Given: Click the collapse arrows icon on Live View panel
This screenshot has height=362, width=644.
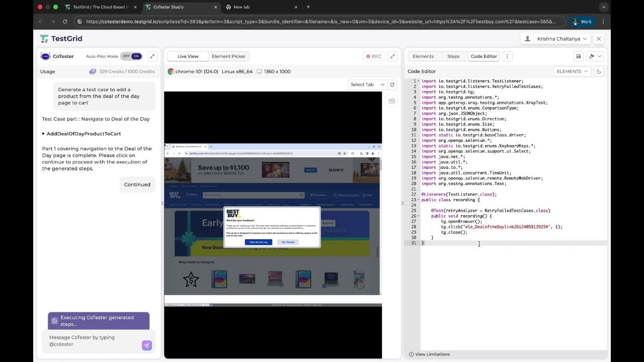Looking at the screenshot, I should click(x=393, y=56).
